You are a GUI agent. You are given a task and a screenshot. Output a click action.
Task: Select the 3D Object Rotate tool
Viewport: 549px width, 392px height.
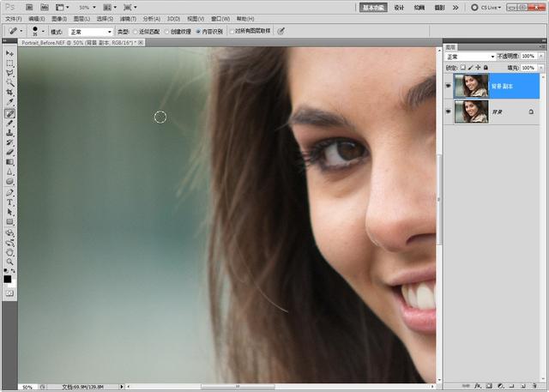9,233
